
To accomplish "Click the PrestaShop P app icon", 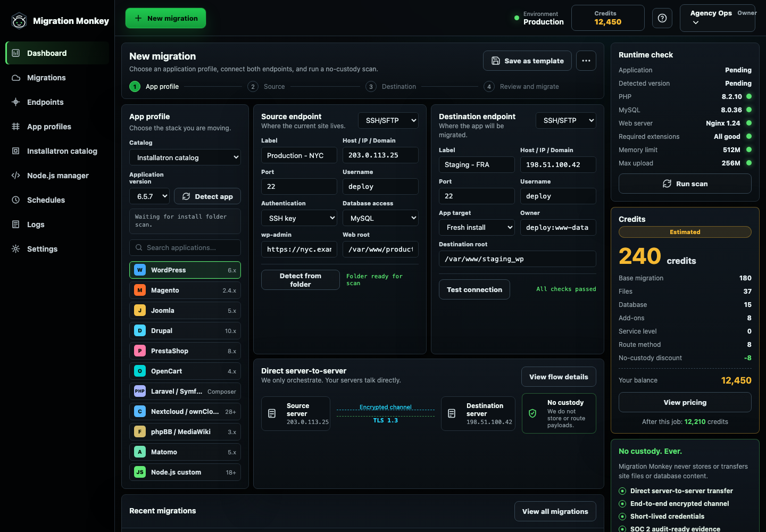I will pyautogui.click(x=140, y=351).
